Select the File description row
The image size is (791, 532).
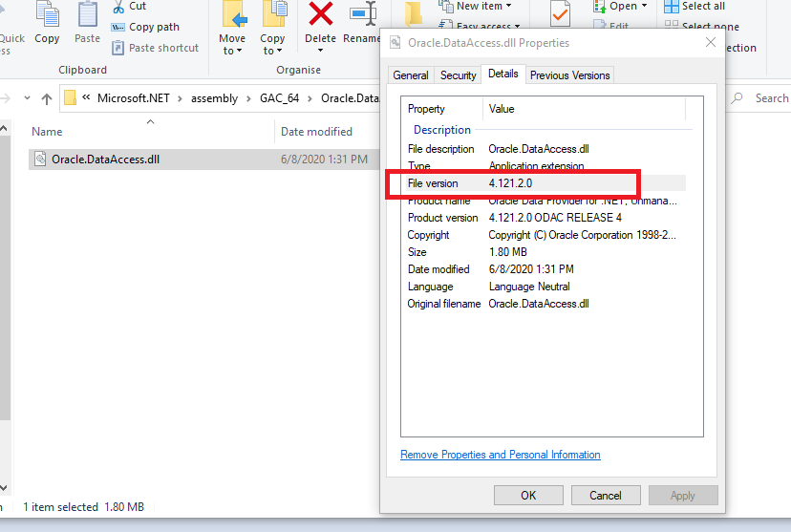pos(546,149)
